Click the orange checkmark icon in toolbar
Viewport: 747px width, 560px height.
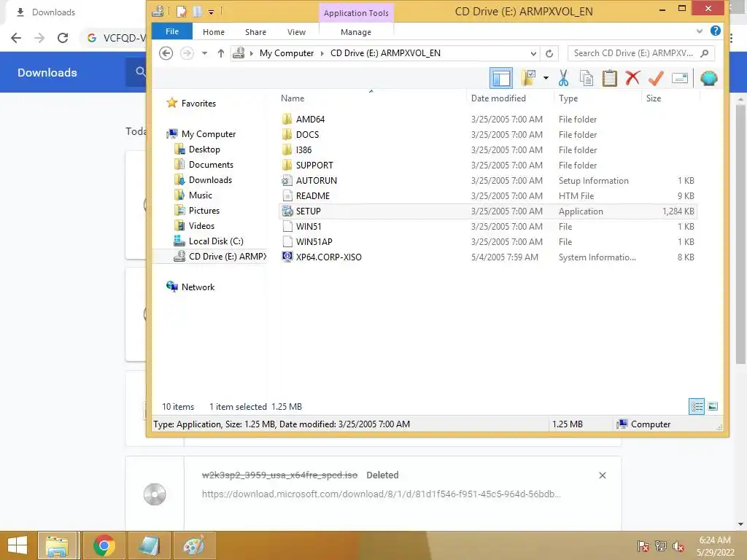click(x=656, y=78)
